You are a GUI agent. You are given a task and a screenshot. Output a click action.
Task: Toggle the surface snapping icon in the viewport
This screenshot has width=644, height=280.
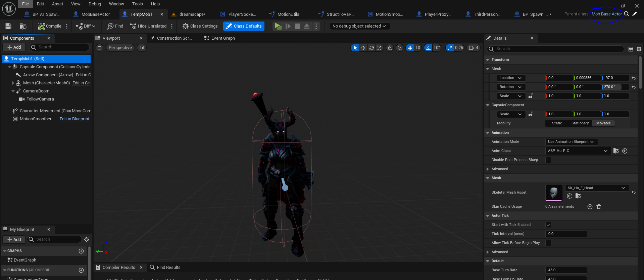point(399,48)
